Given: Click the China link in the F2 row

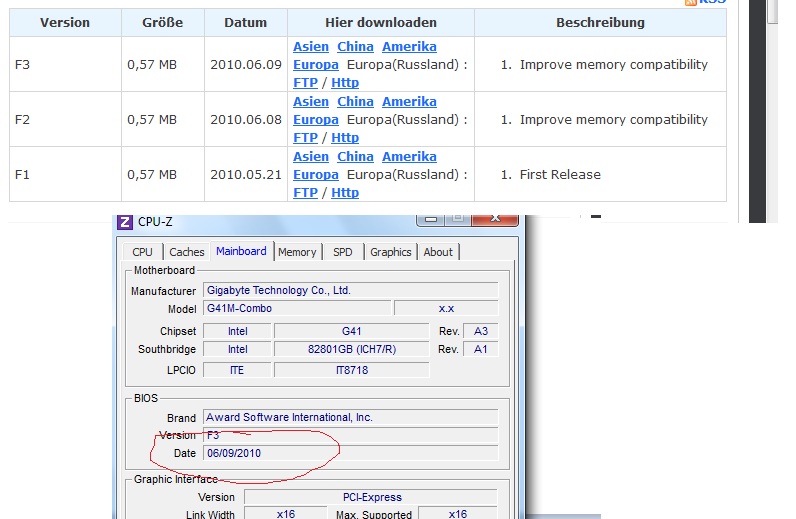Looking at the screenshot, I should click(x=355, y=102).
